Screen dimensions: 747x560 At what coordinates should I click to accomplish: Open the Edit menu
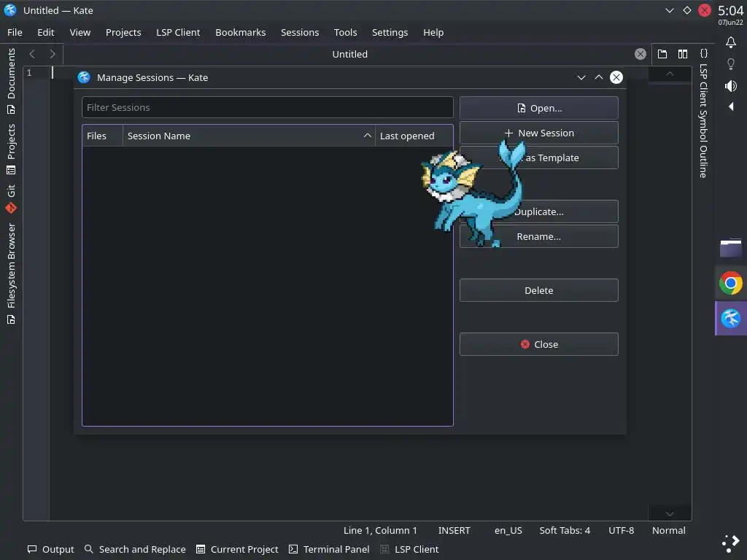coord(46,32)
